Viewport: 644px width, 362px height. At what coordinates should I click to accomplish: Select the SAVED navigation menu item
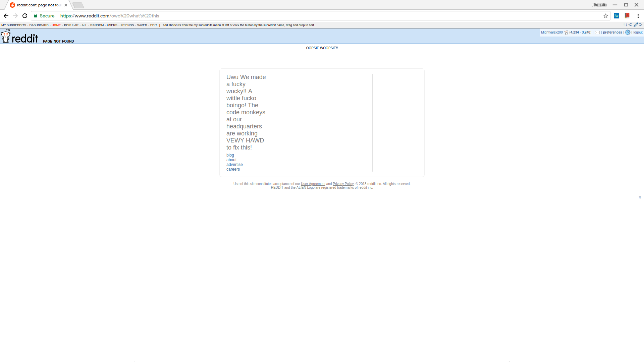coord(142,25)
